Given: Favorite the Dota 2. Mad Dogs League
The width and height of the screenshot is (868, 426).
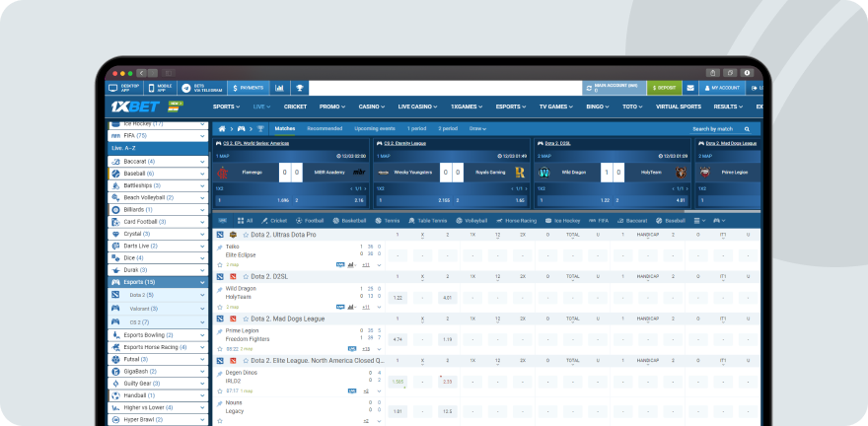Looking at the screenshot, I should click(x=246, y=319).
